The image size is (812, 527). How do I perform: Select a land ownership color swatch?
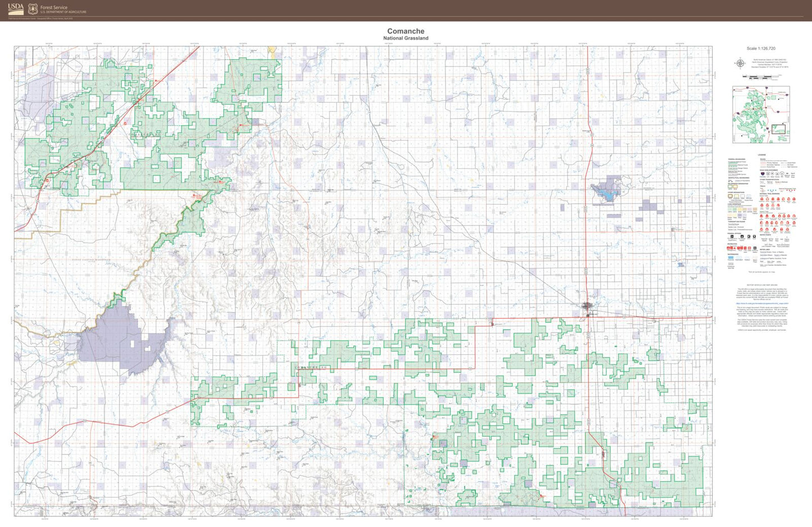pos(729,209)
